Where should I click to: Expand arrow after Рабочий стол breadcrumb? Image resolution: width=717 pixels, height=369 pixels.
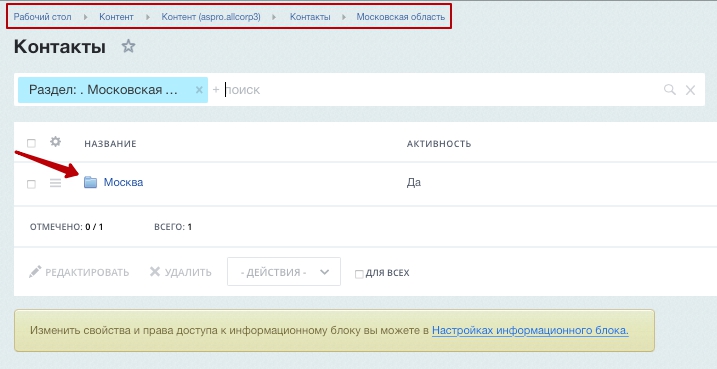[86, 17]
